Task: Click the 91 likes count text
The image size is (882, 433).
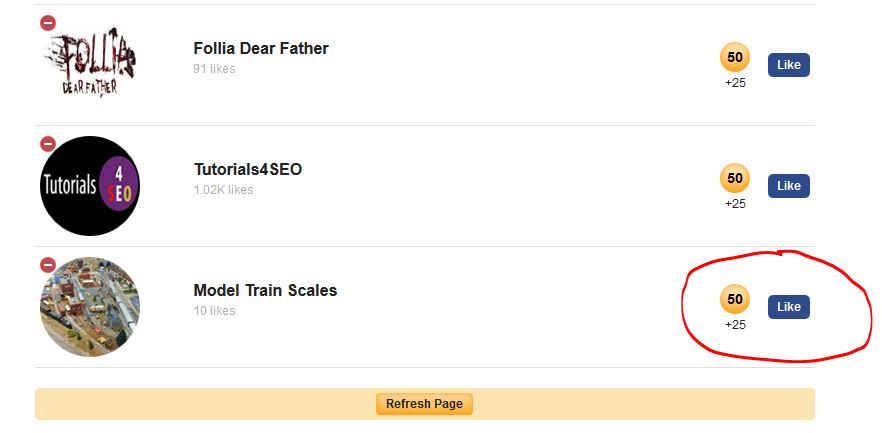Action: tap(214, 69)
